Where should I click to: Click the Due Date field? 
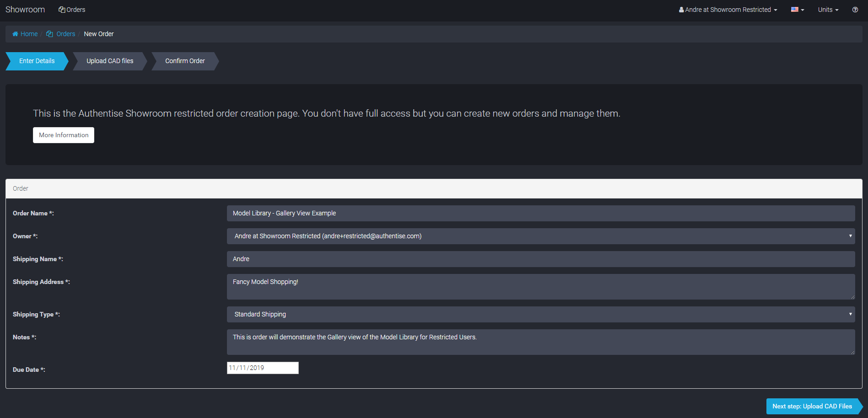pyautogui.click(x=263, y=368)
